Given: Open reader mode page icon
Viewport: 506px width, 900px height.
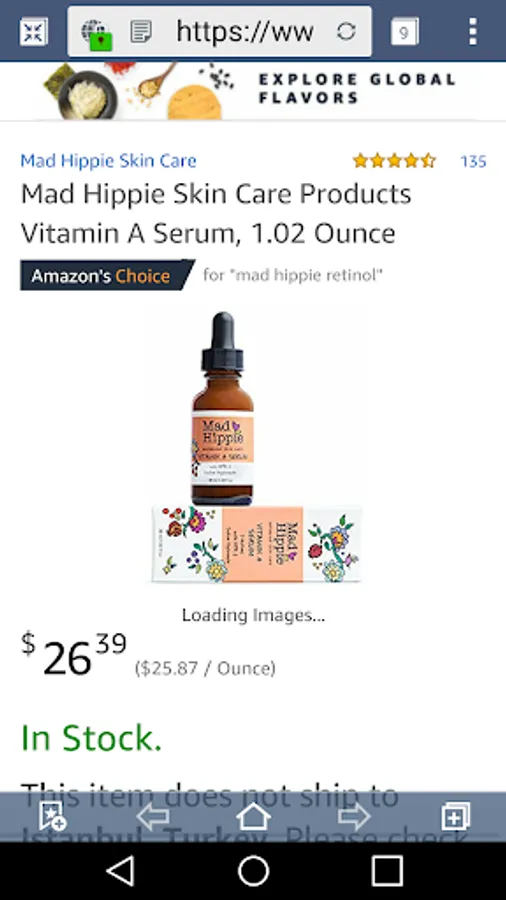Looking at the screenshot, I should [141, 32].
